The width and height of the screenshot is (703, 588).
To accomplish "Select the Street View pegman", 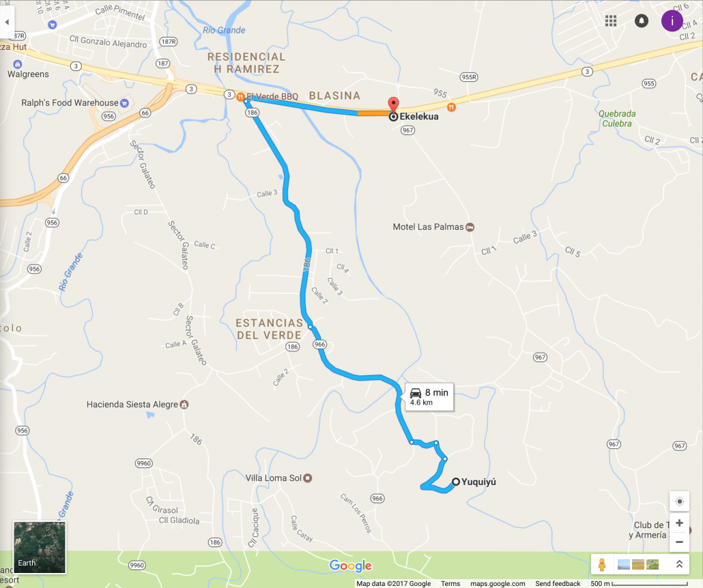I will coord(602,564).
